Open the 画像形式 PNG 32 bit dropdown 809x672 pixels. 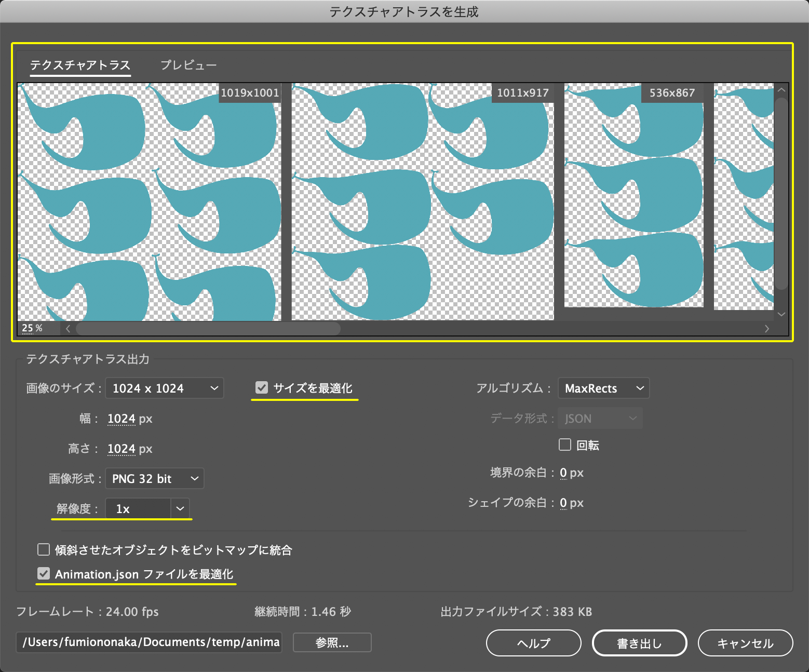(155, 478)
